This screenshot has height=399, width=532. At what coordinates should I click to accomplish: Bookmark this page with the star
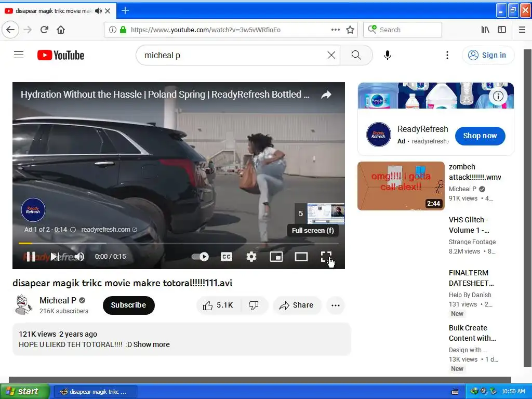coord(350,30)
